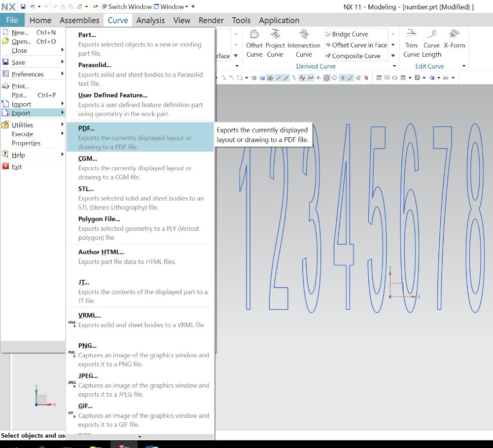Open quick access toolbar customize arrow
Viewport: 493px width, 448px height.
coord(193,6)
